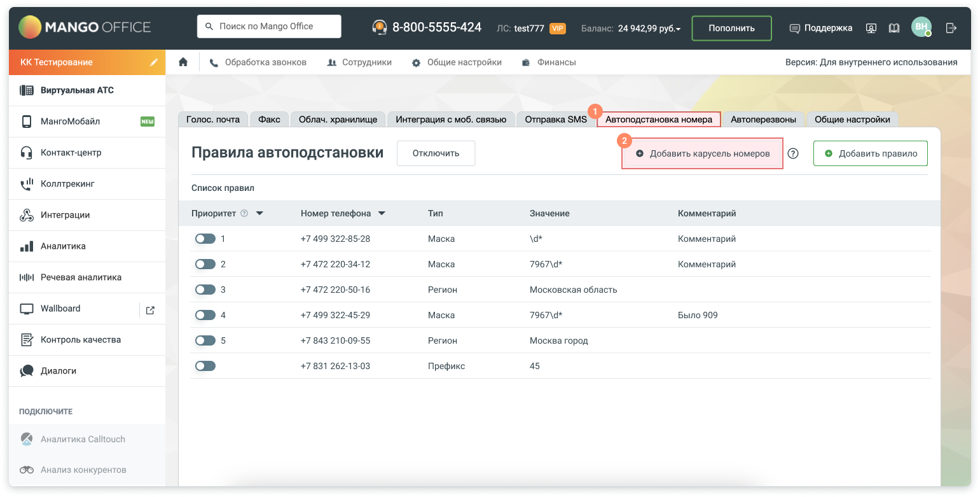Click the NEW badge beside МангоМобайл
The image size is (980, 497).
click(148, 122)
